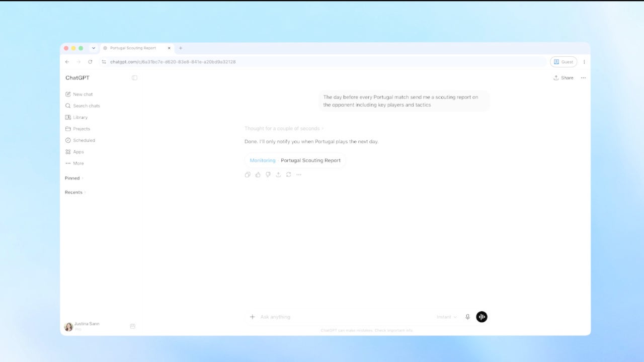The width and height of the screenshot is (644, 362).
Task: Give the response a thumbs down
Action: pos(268,175)
